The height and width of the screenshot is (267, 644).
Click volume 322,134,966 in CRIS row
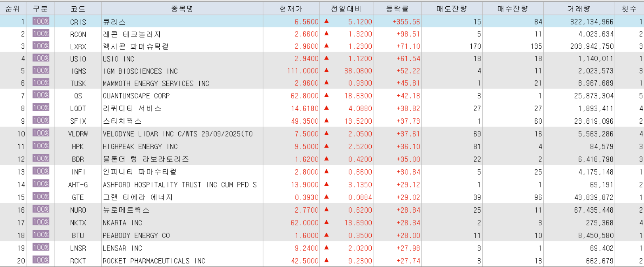coord(592,22)
